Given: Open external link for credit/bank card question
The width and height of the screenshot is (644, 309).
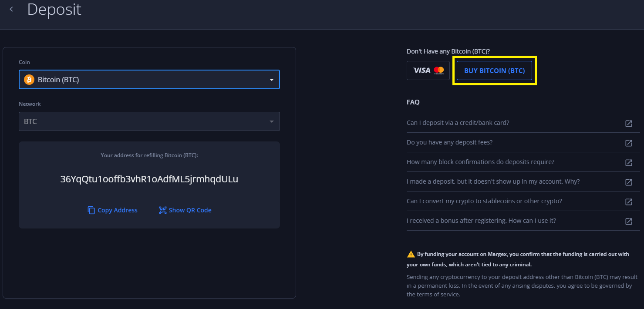Looking at the screenshot, I should [628, 123].
